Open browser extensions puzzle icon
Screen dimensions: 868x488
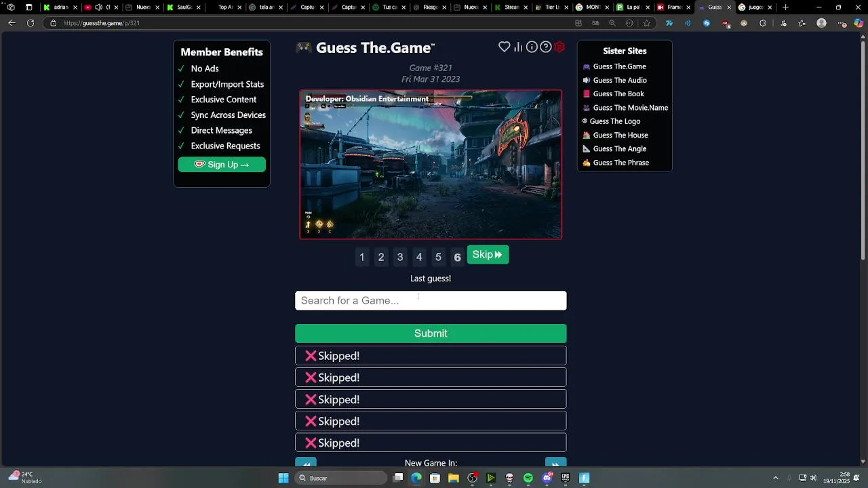(763, 23)
